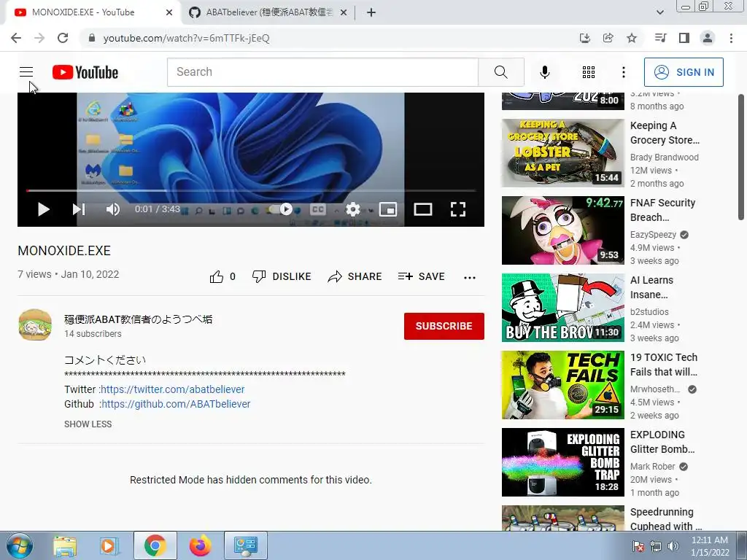Toggle closed captions CC button
This screenshot has height=560, width=747.
[x=318, y=209]
